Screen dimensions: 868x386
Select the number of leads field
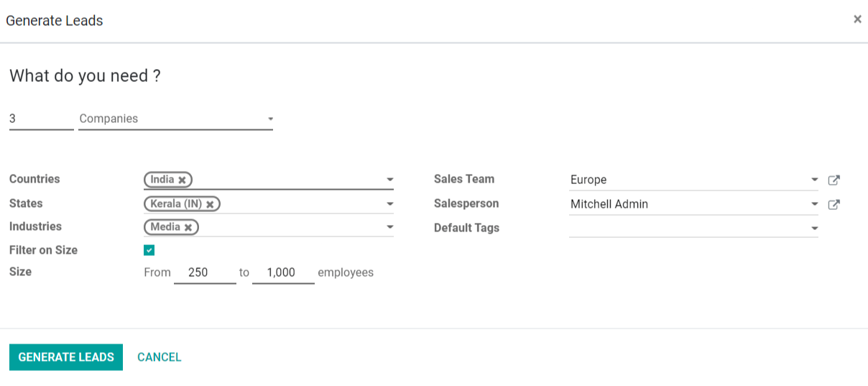[42, 119]
